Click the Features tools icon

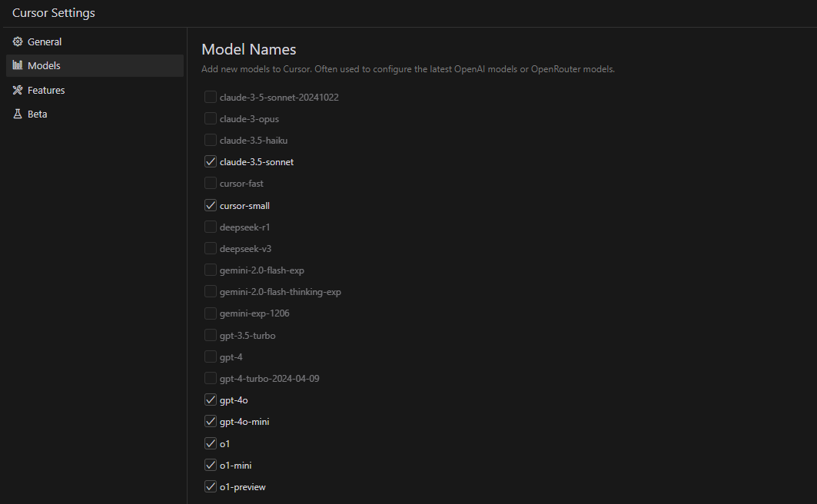click(x=18, y=90)
